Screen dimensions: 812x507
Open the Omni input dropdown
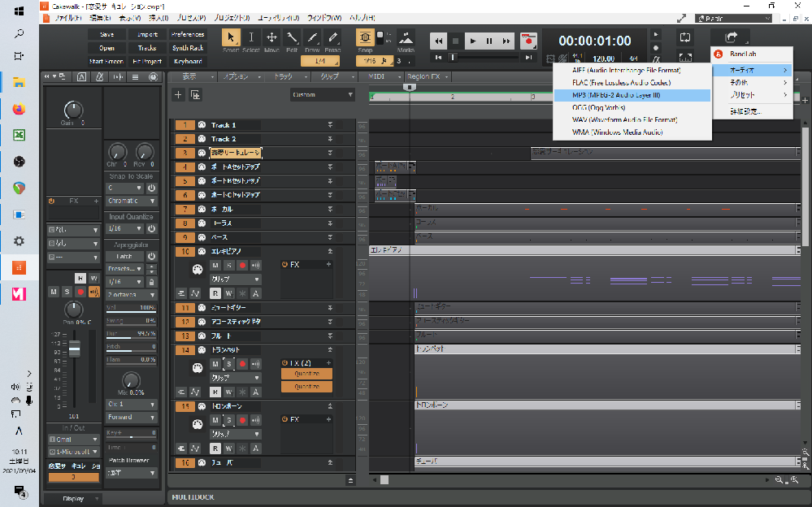pos(73,440)
